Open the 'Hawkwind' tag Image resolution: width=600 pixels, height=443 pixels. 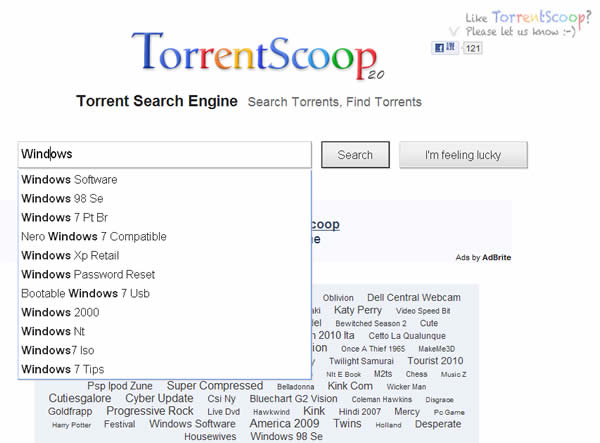pos(271,412)
